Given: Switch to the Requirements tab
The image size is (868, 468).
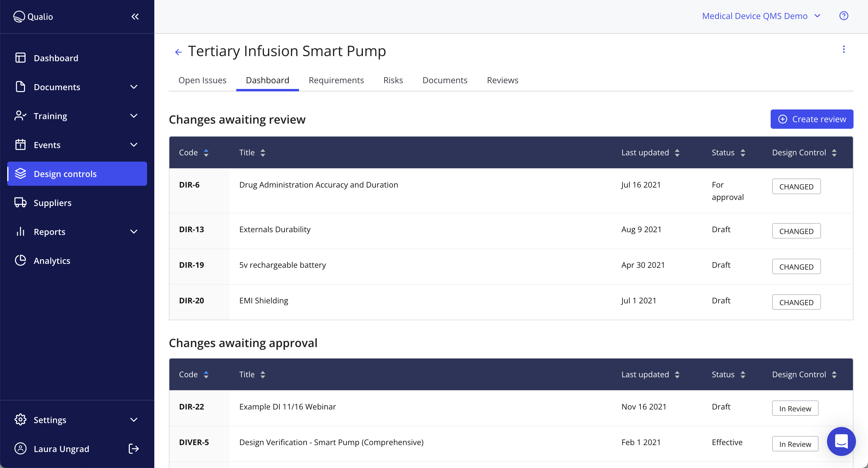Looking at the screenshot, I should [x=336, y=80].
